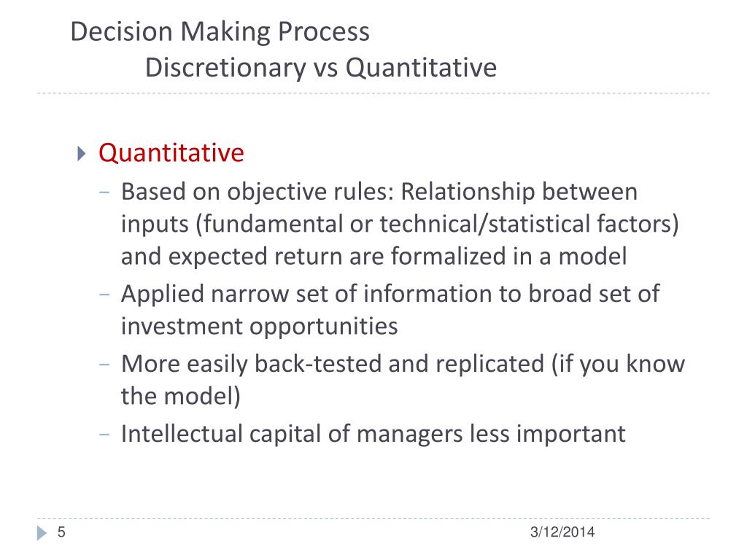This screenshot has width=747, height=560.
Task: Click the dash before Based on objective rules
Action: point(104,192)
